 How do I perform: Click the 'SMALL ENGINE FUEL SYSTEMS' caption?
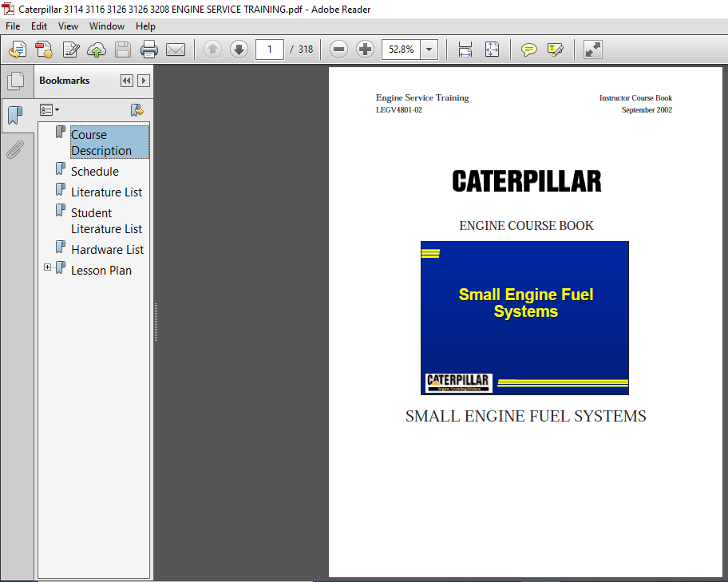pos(525,416)
